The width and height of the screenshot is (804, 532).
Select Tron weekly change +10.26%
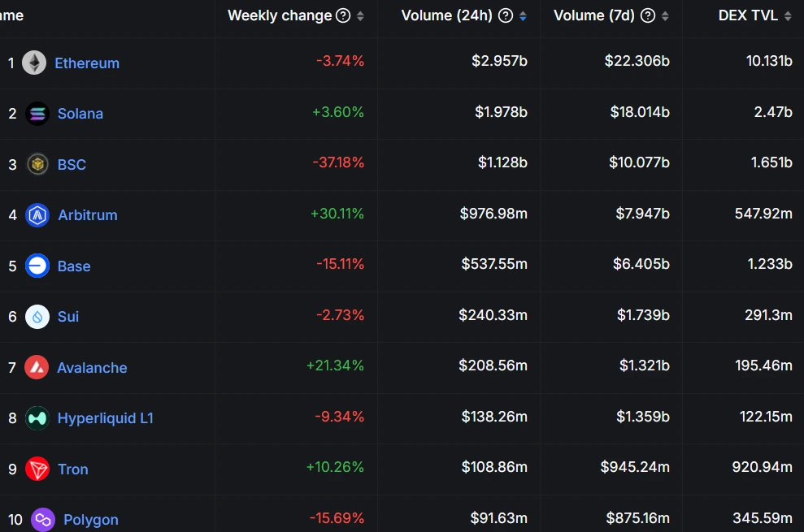(x=336, y=467)
